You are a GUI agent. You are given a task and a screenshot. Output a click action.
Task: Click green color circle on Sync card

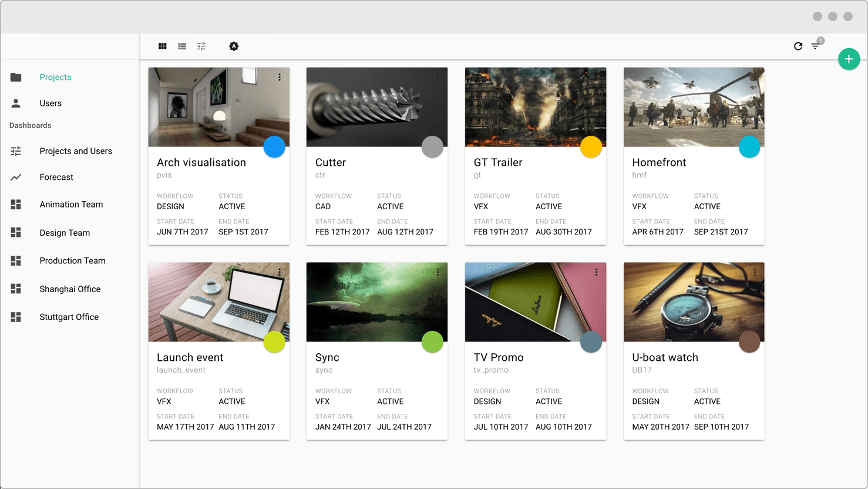tap(432, 342)
